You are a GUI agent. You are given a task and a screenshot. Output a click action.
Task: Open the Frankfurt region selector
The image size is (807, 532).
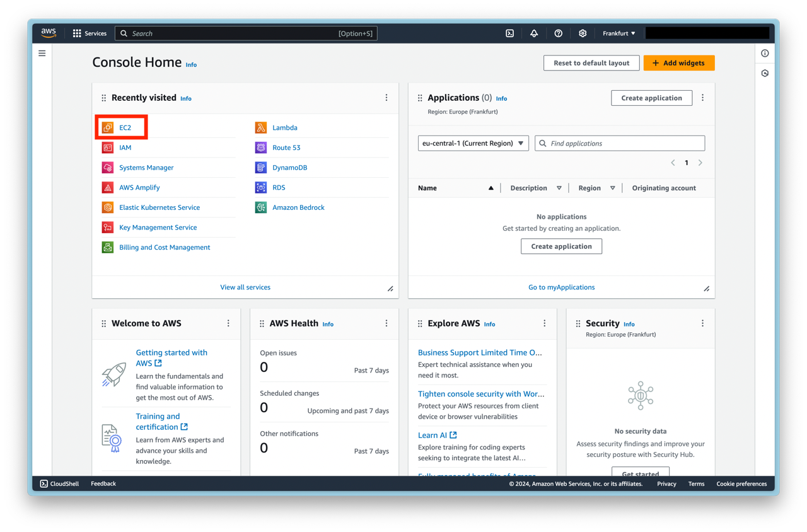tap(618, 33)
